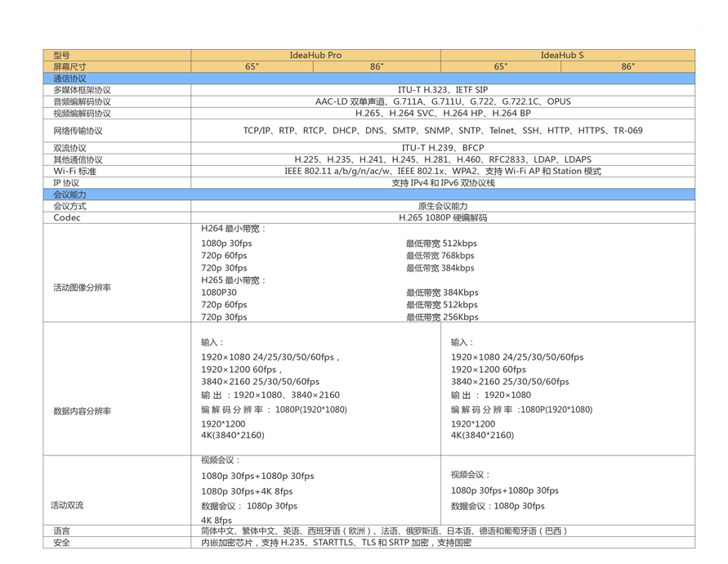The height and width of the screenshot is (564, 728).
Task: Select the 65" size under IdeaHub S
Action: (x=501, y=67)
